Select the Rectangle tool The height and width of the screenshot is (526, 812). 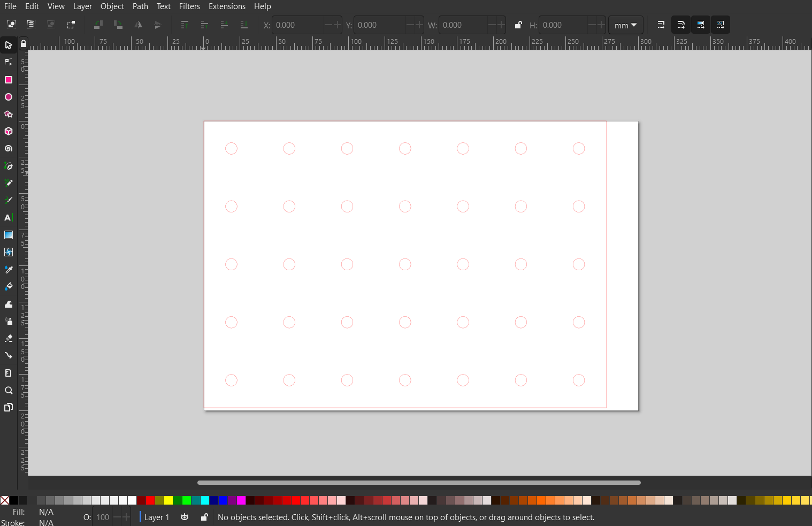pyautogui.click(x=9, y=80)
